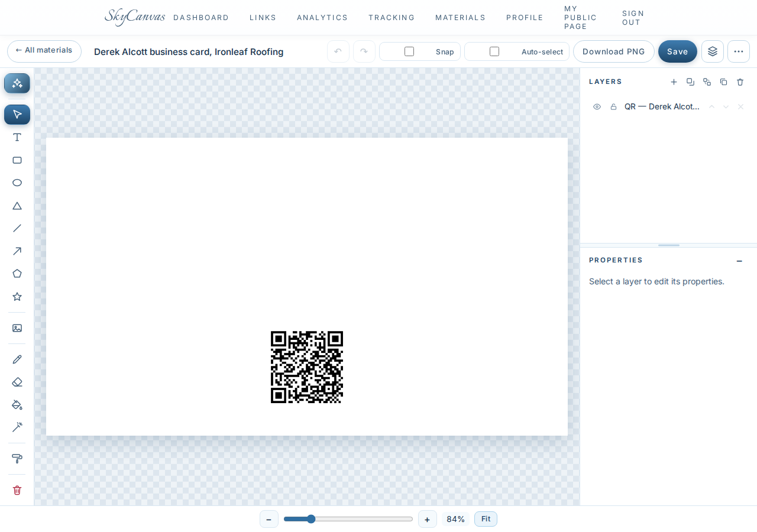Move the QR layer down with chevron
This screenshot has width=757, height=532.
[726, 107]
